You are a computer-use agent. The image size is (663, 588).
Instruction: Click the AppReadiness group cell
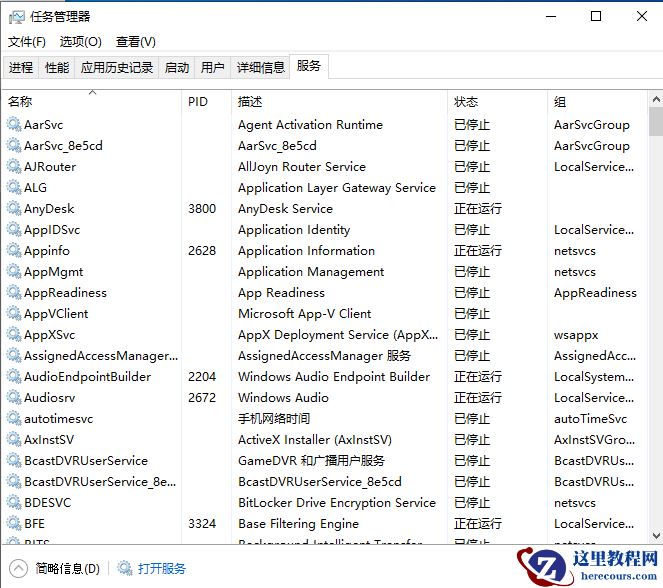coord(595,293)
